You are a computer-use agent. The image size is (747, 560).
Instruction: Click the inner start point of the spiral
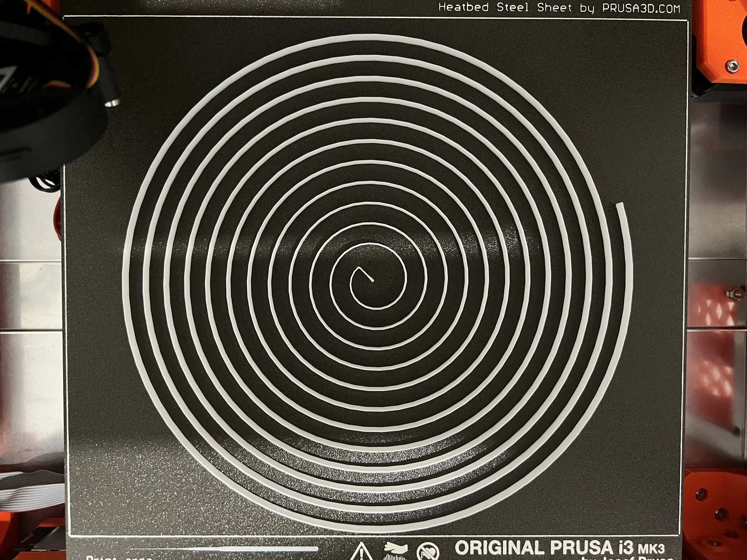pos(372,279)
